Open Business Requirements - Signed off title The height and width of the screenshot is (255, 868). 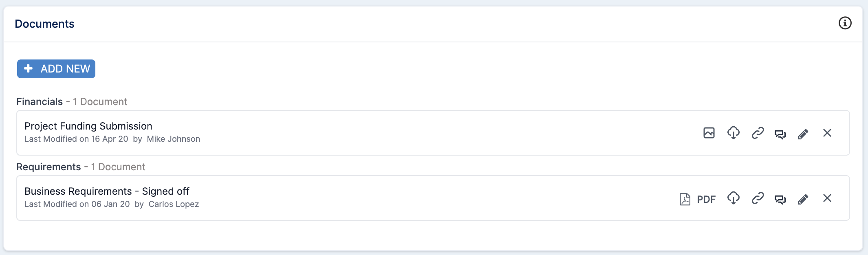(107, 191)
